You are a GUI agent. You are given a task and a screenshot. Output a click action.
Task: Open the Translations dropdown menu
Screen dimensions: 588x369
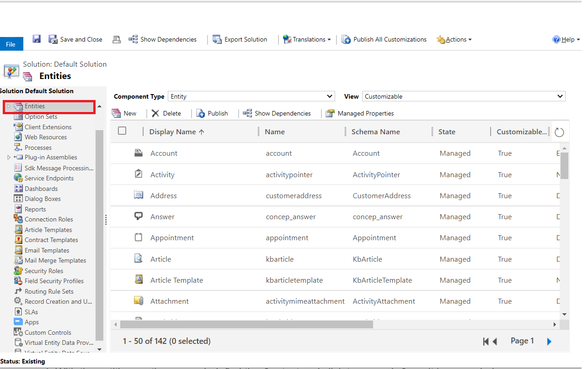point(307,39)
